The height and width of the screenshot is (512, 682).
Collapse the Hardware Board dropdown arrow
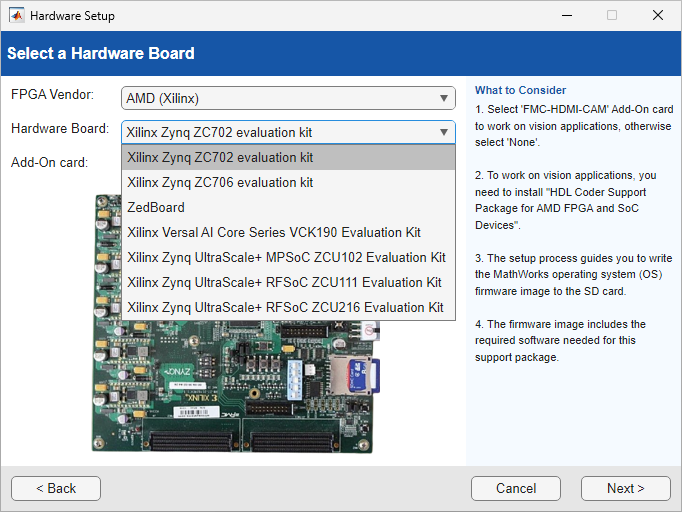point(444,132)
